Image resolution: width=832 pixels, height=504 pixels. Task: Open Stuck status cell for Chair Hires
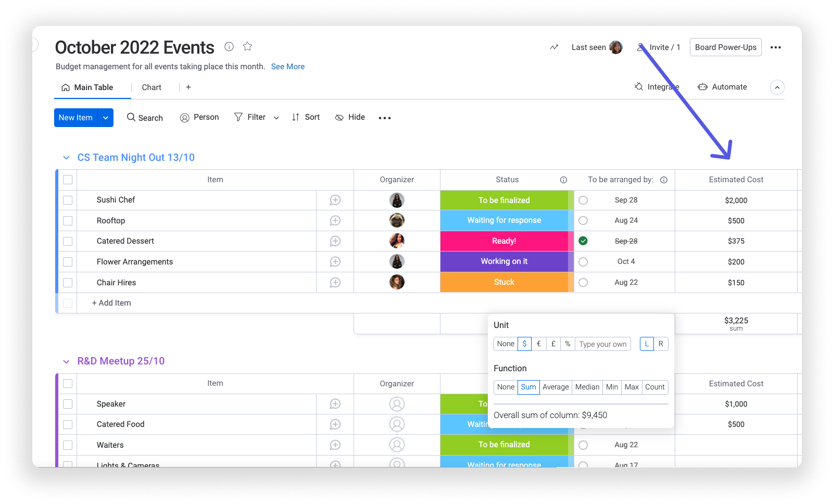pos(504,282)
